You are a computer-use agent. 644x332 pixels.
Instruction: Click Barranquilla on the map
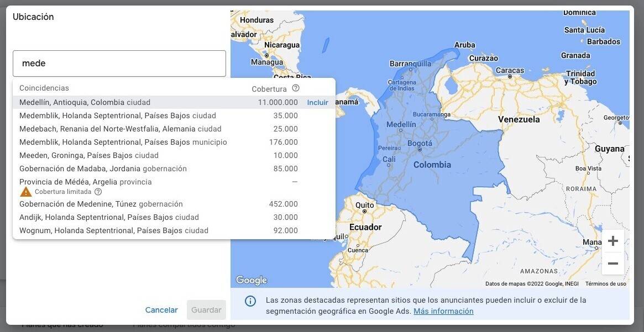(x=410, y=64)
